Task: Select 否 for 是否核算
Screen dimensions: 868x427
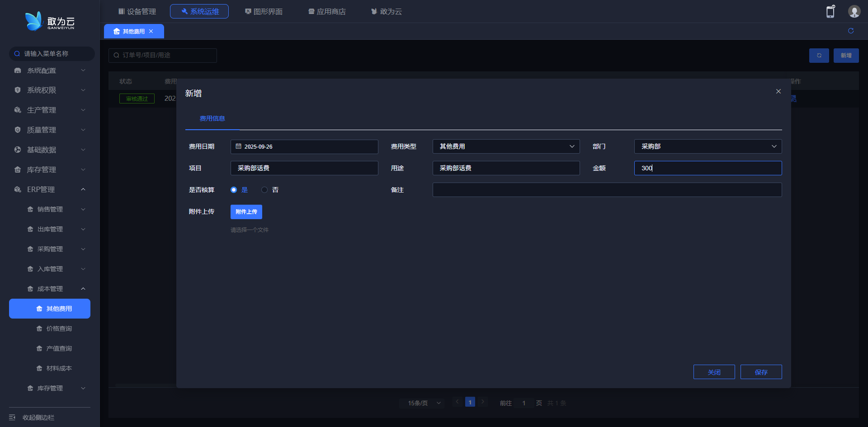Action: click(x=264, y=190)
